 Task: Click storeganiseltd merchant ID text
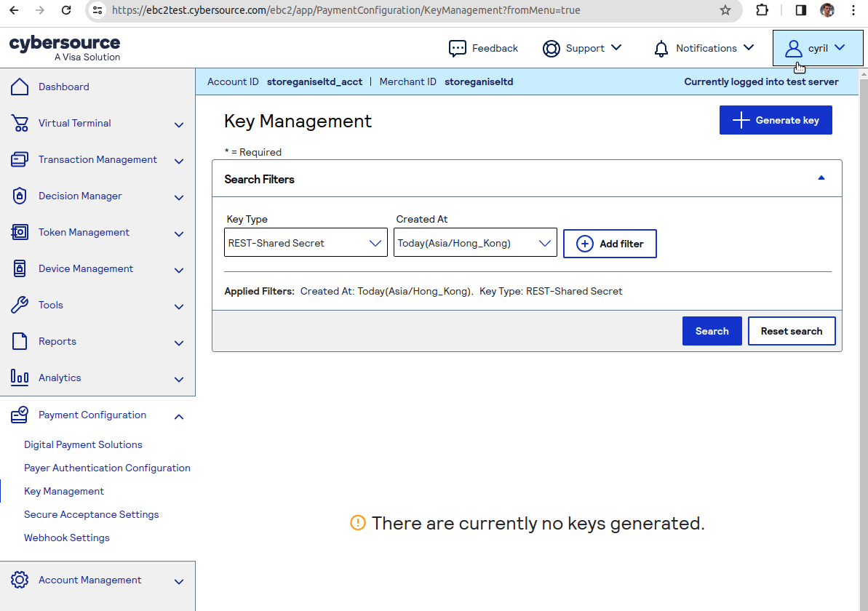point(479,82)
